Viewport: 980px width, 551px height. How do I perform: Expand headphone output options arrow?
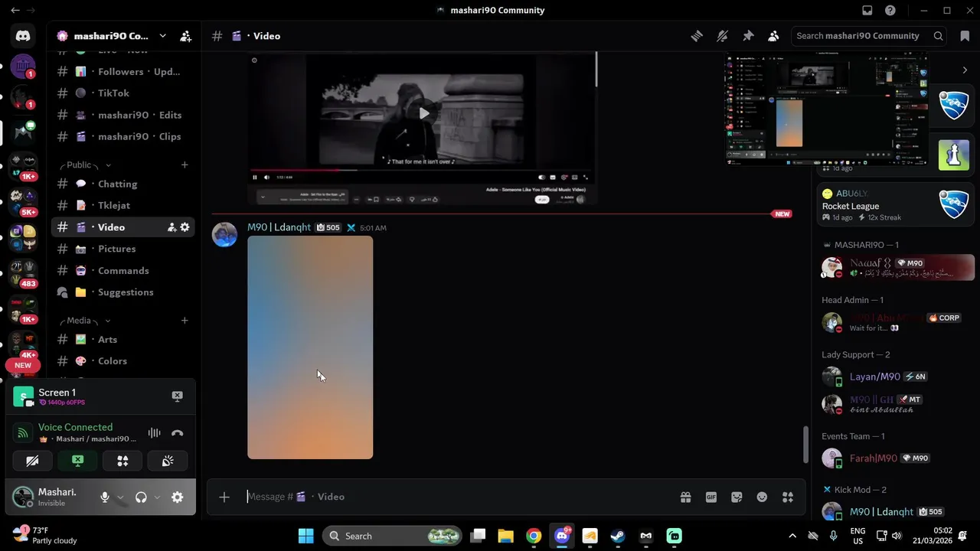point(157,497)
